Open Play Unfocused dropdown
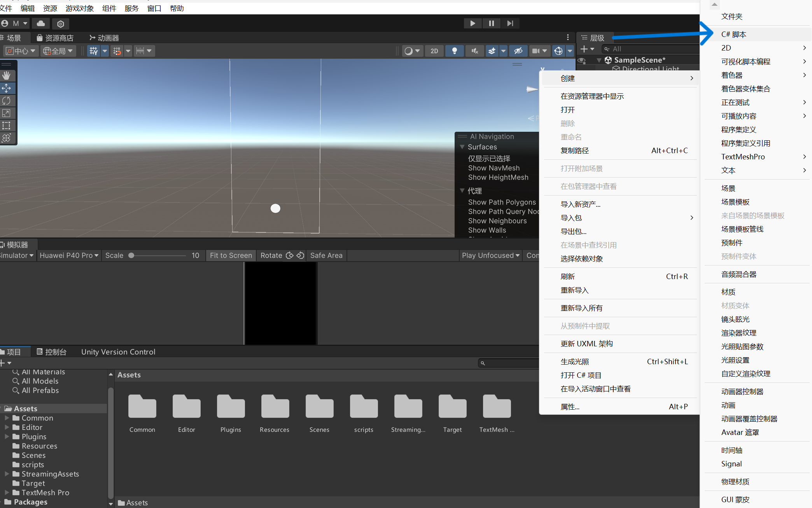 (x=491, y=255)
